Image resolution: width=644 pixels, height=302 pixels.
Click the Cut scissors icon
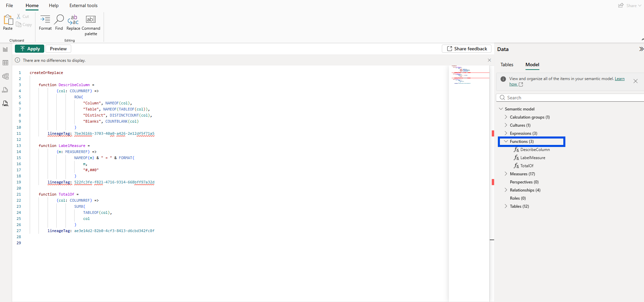[x=19, y=16]
